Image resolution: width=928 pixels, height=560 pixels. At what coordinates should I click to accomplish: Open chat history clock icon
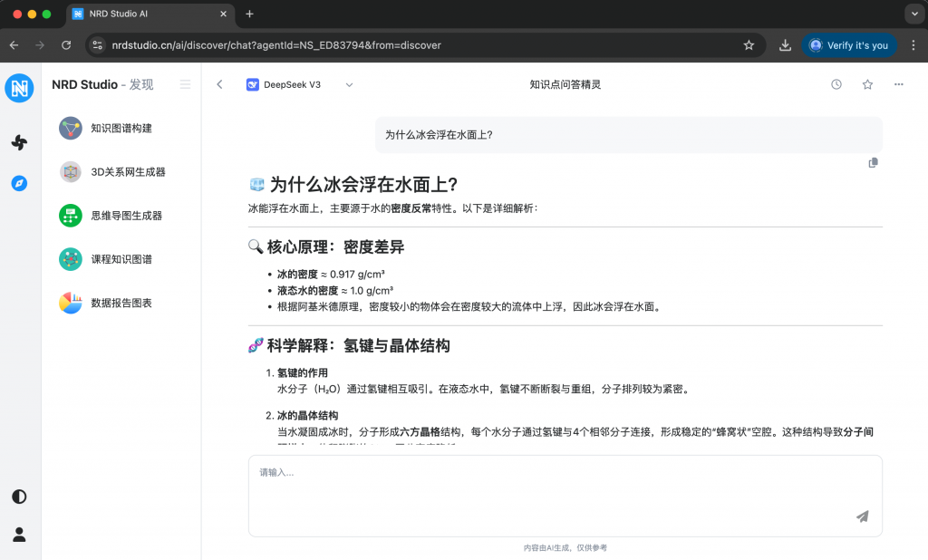[x=836, y=84]
